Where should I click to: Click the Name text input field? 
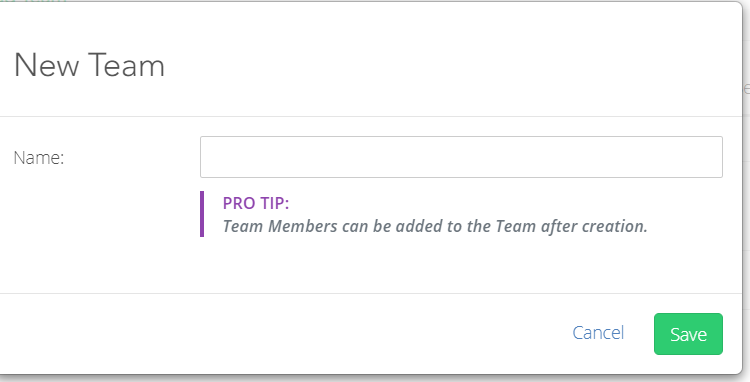(x=461, y=157)
